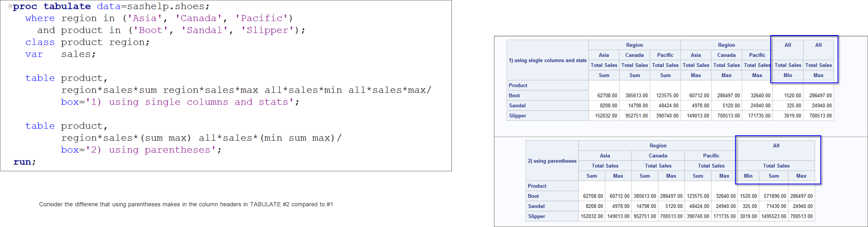Click the caption text about parentheses difference
This screenshot has width=868, height=227.
tap(186, 204)
